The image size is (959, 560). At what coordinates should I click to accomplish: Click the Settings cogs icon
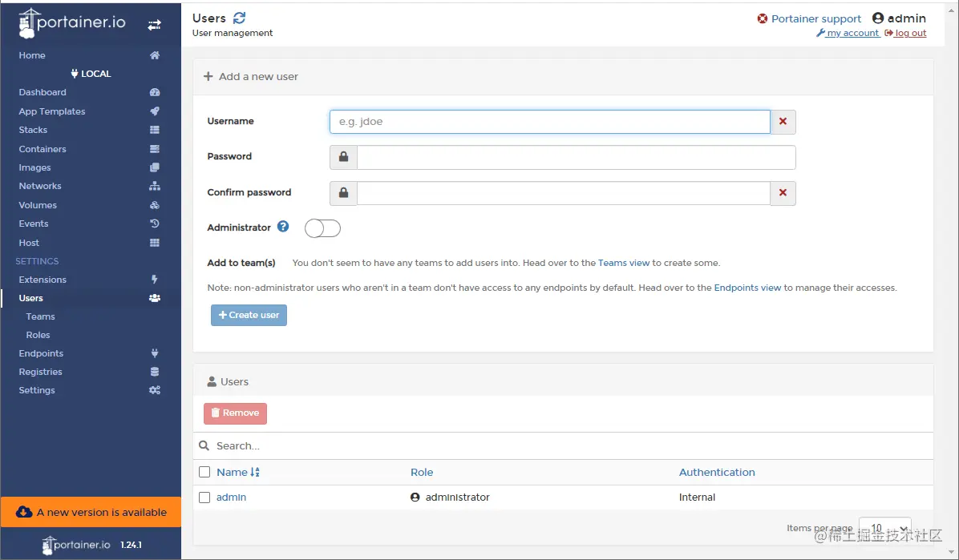pyautogui.click(x=155, y=390)
